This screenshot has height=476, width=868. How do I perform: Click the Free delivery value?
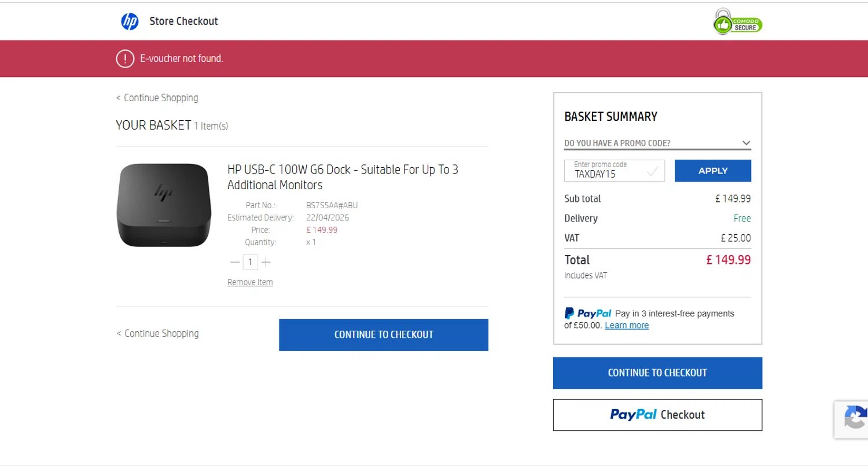(742, 219)
